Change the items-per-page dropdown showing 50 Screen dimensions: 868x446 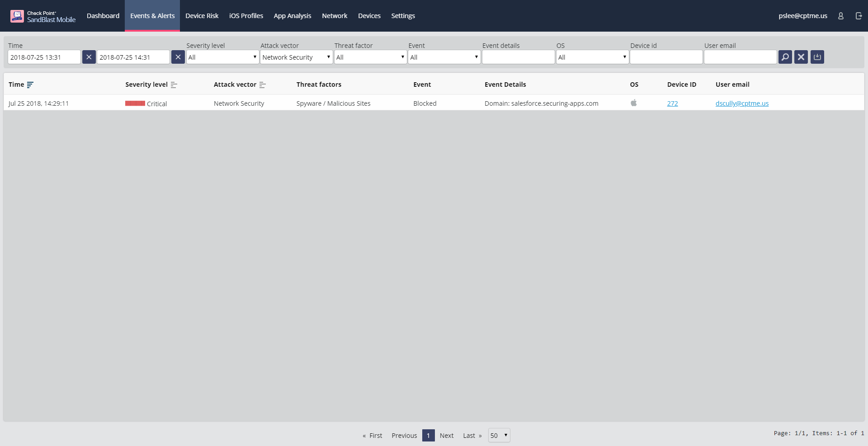[499, 436]
